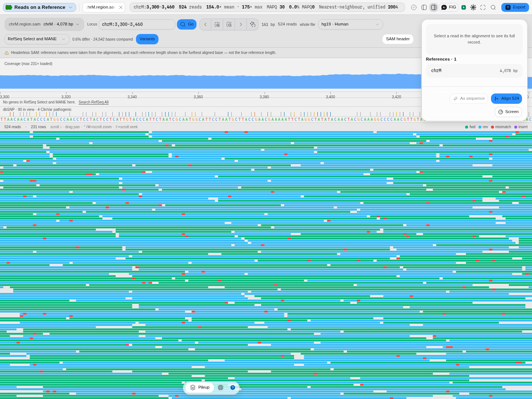Open the help question mark
Screen dimensions: 532x399
tap(233, 388)
